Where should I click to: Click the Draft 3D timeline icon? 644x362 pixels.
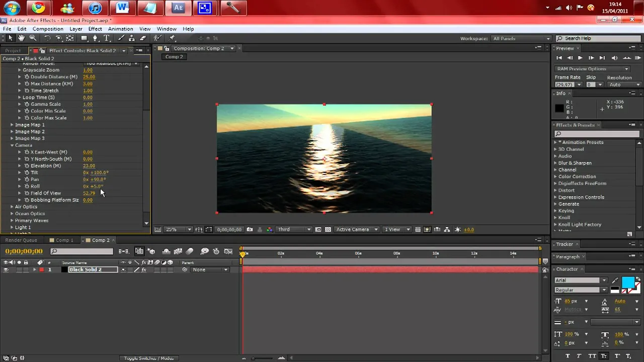(151, 251)
